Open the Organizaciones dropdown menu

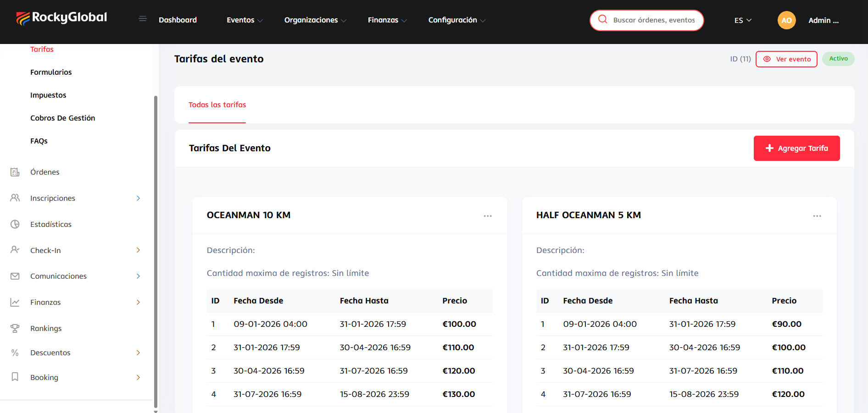(x=315, y=20)
